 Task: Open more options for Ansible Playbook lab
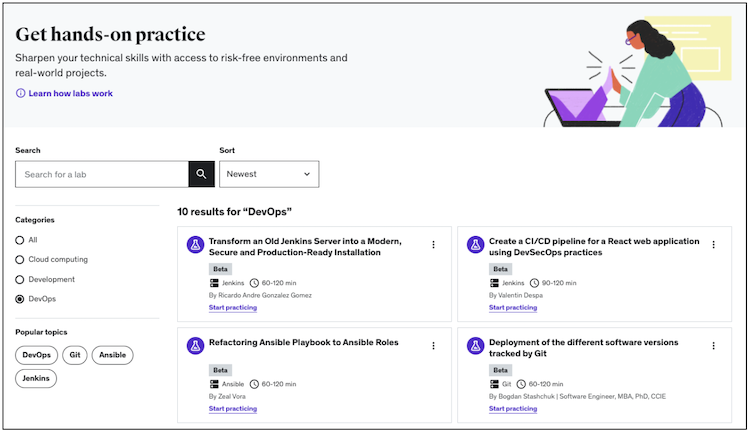click(x=433, y=346)
